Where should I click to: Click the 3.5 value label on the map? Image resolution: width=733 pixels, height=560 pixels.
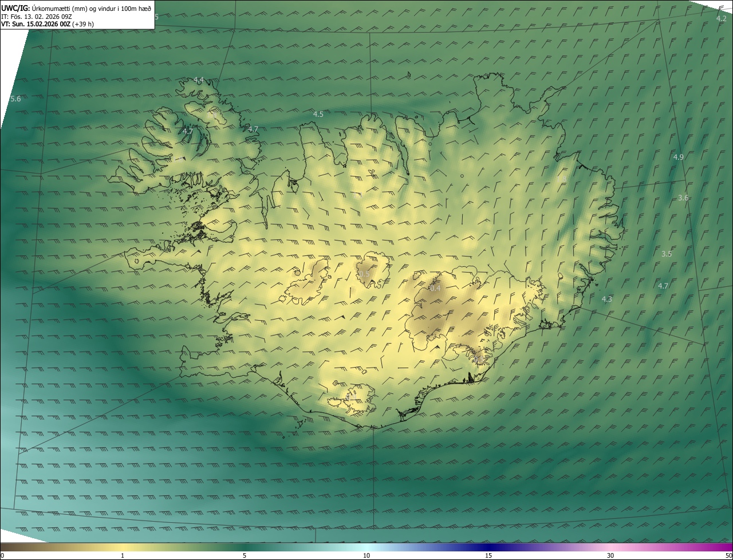click(667, 254)
